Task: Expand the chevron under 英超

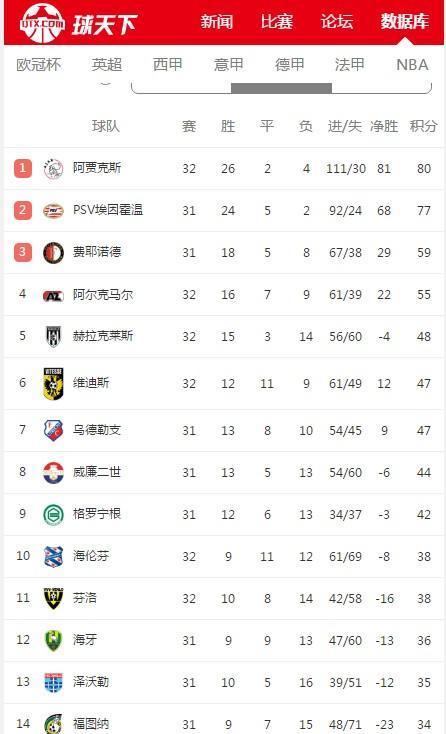Action: [106, 84]
